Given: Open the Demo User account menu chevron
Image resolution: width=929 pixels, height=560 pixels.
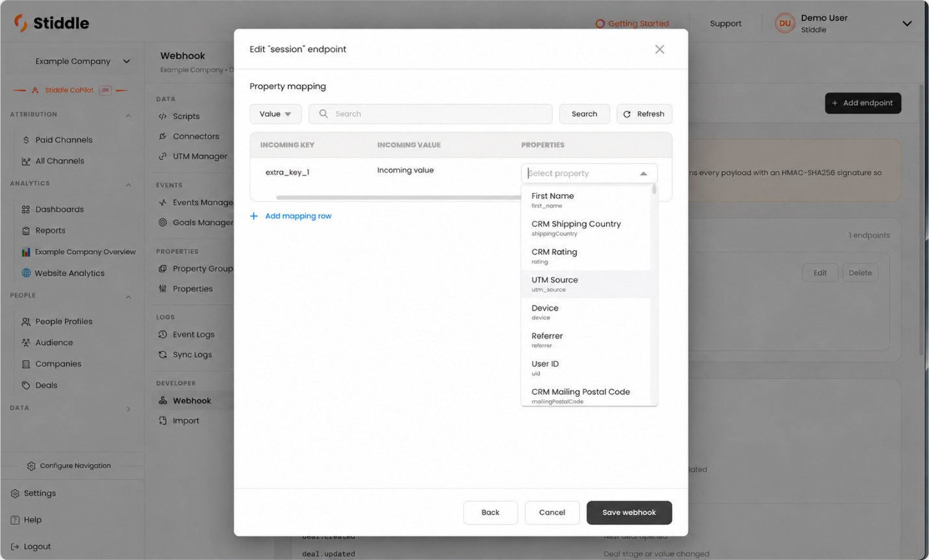Looking at the screenshot, I should click(907, 23).
